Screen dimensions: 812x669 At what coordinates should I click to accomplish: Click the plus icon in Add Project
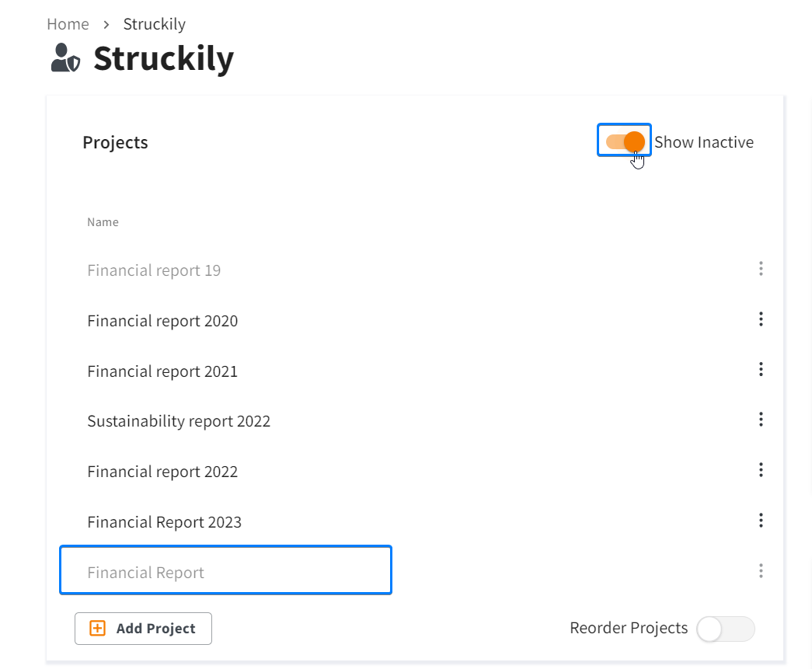[x=97, y=628]
